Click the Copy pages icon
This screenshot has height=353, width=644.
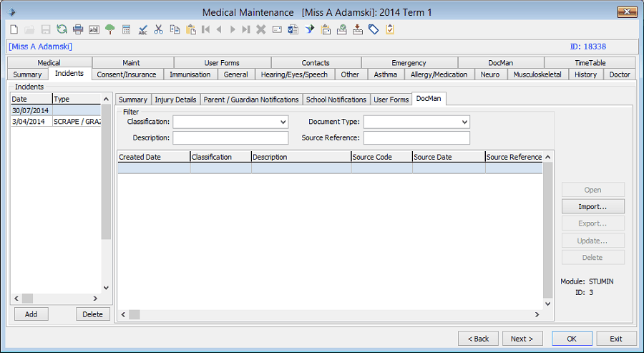[175, 29]
